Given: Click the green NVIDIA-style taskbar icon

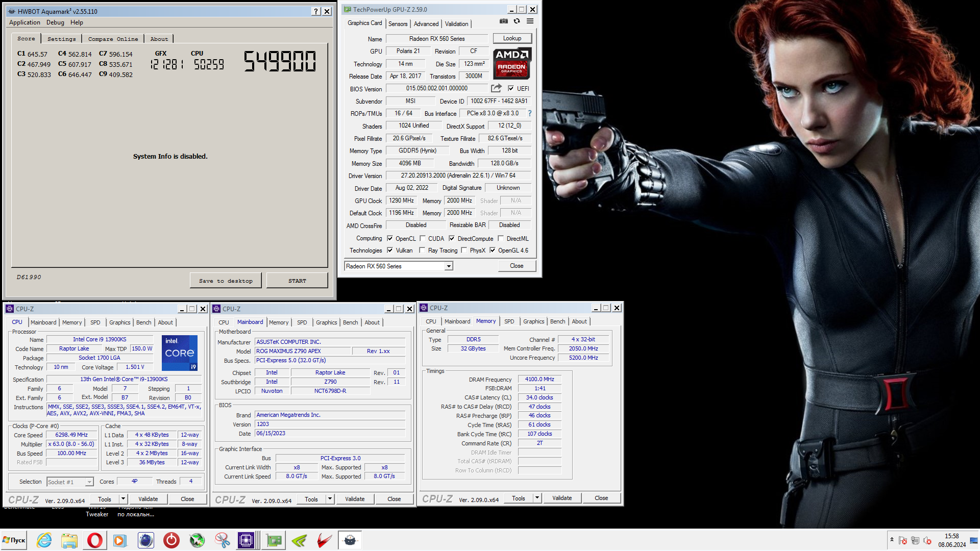Looking at the screenshot, I should coord(299,540).
